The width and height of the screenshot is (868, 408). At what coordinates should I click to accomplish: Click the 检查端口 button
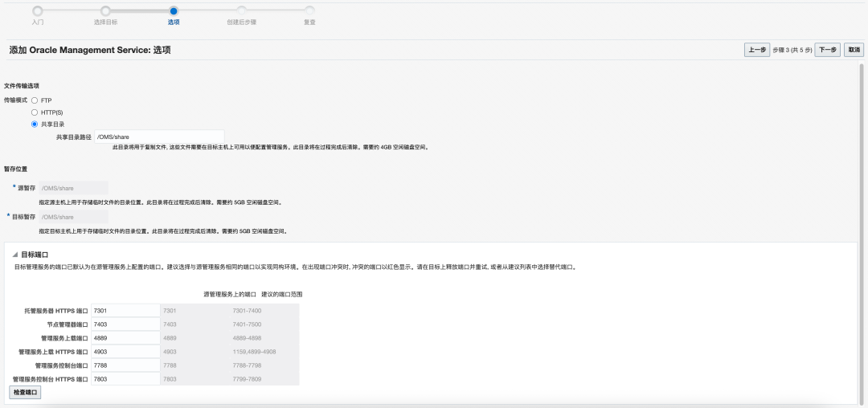click(x=25, y=392)
